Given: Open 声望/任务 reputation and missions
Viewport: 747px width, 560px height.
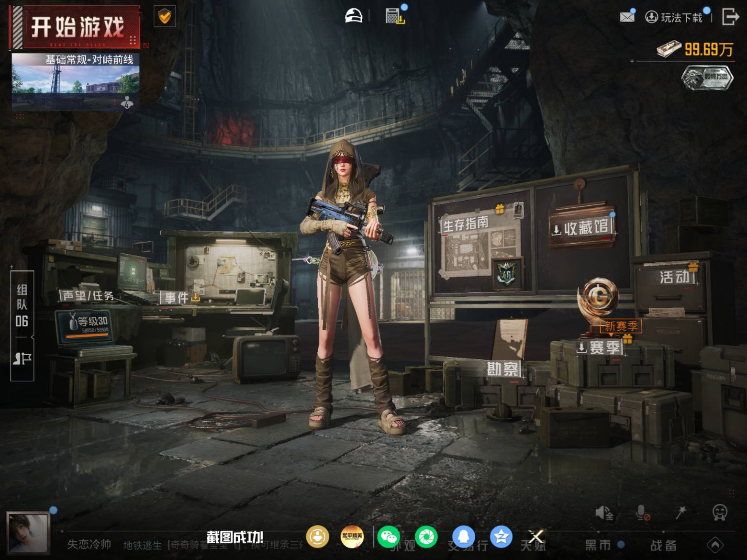Looking at the screenshot, I should [x=89, y=295].
